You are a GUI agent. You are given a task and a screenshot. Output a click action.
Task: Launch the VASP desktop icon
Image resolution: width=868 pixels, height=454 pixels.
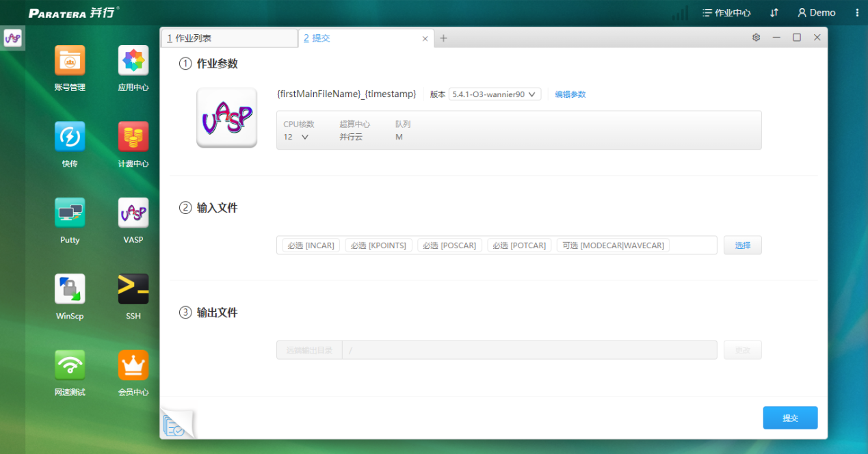(x=133, y=213)
